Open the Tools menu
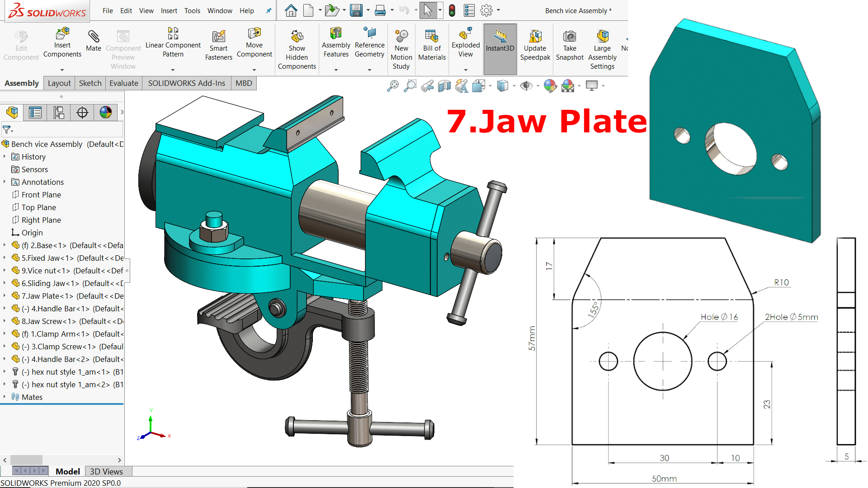The image size is (868, 488). (x=192, y=10)
